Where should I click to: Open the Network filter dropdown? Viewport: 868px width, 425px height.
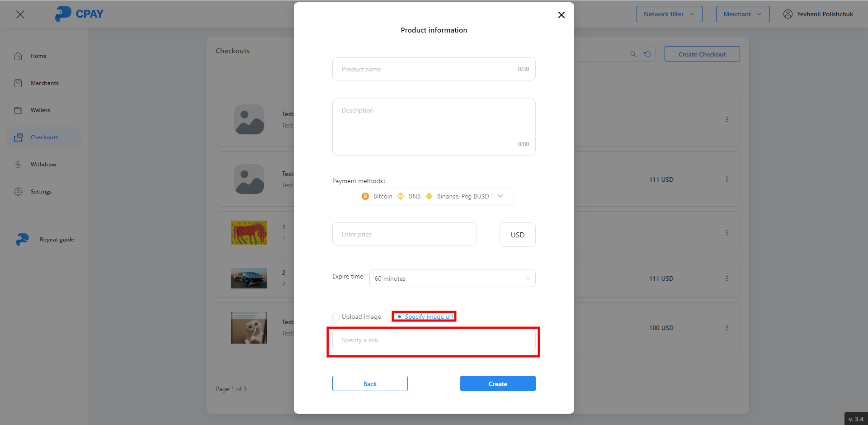pos(669,14)
